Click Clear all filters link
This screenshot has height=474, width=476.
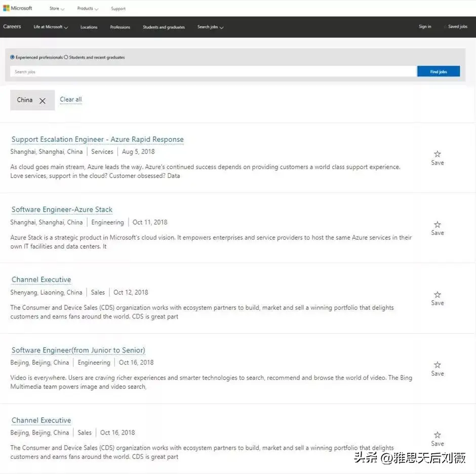point(71,100)
